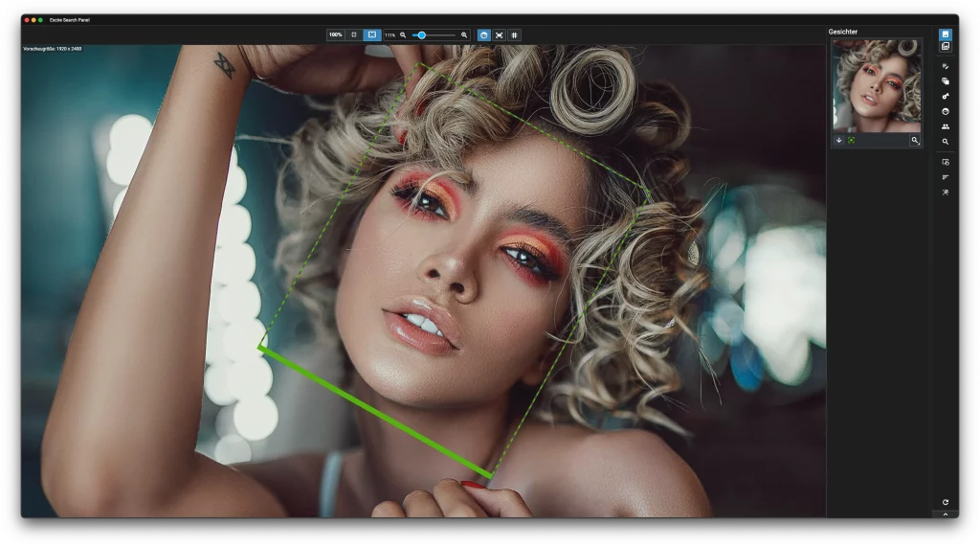Expand the bottom chevron in sidebar
The height and width of the screenshot is (546, 980).
coord(946,513)
